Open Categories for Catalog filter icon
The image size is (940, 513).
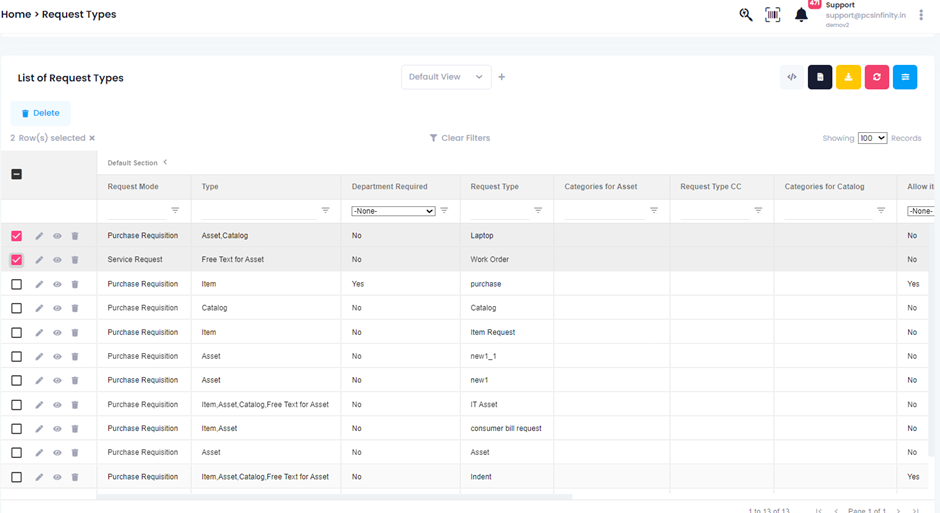coord(881,210)
